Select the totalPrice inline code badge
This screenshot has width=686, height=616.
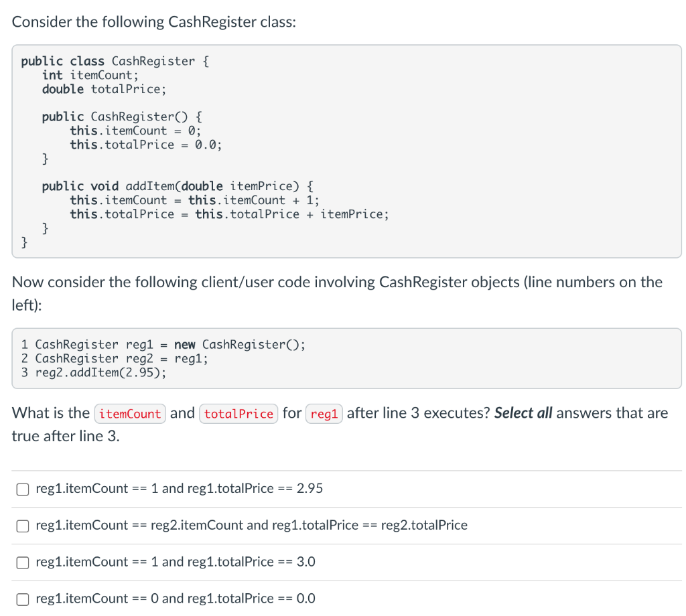click(x=238, y=413)
